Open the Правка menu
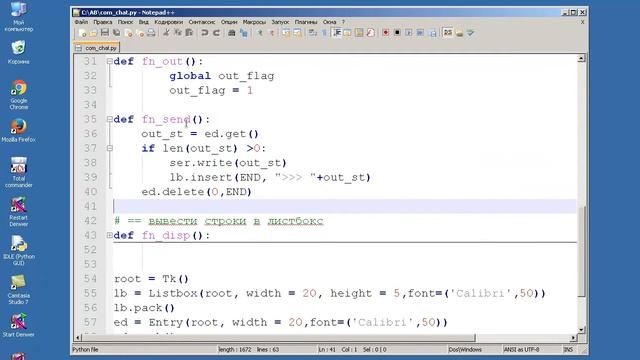The height and width of the screenshot is (360, 640). 102,22
